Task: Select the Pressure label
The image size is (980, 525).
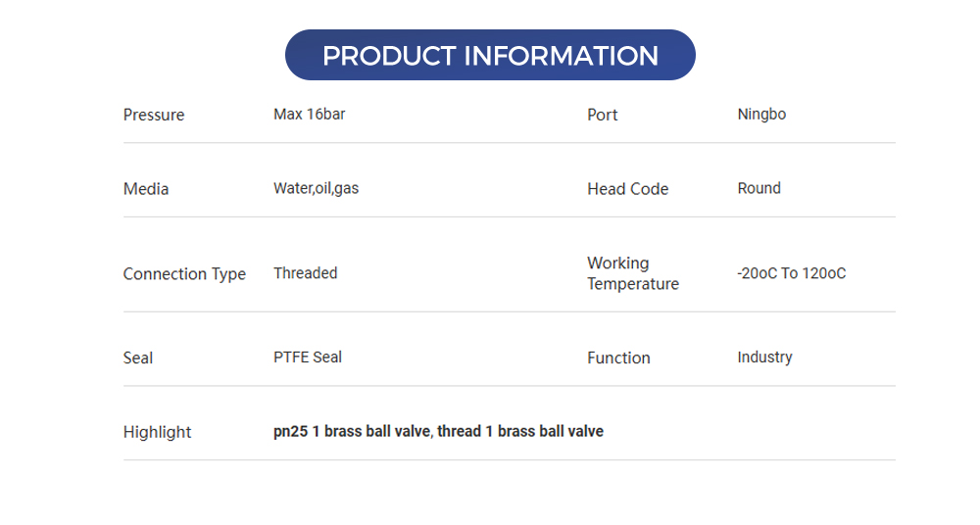Action: coord(154,115)
